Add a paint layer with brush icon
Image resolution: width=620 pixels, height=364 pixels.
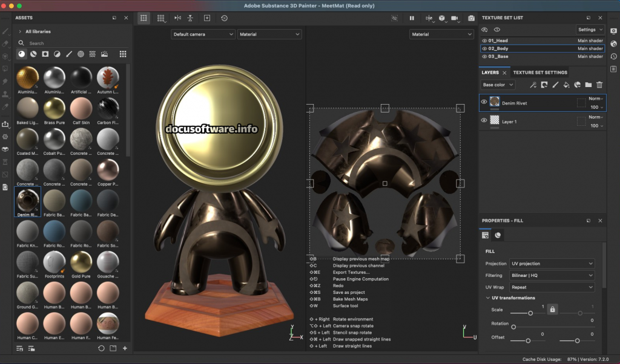coord(555,85)
